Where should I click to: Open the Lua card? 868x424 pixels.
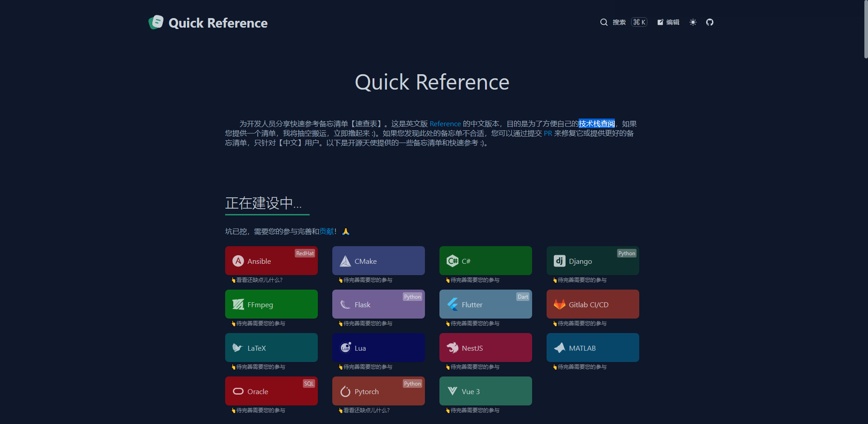point(378,348)
